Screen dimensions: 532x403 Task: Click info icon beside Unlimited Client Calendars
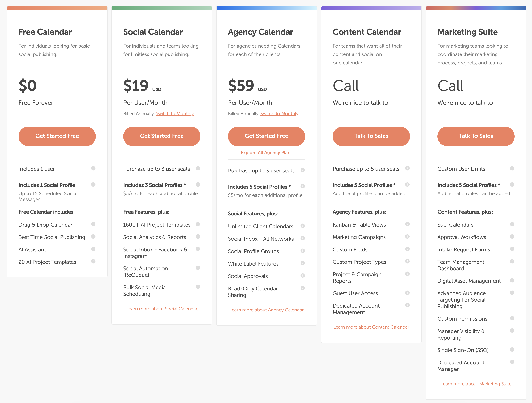[x=303, y=226]
